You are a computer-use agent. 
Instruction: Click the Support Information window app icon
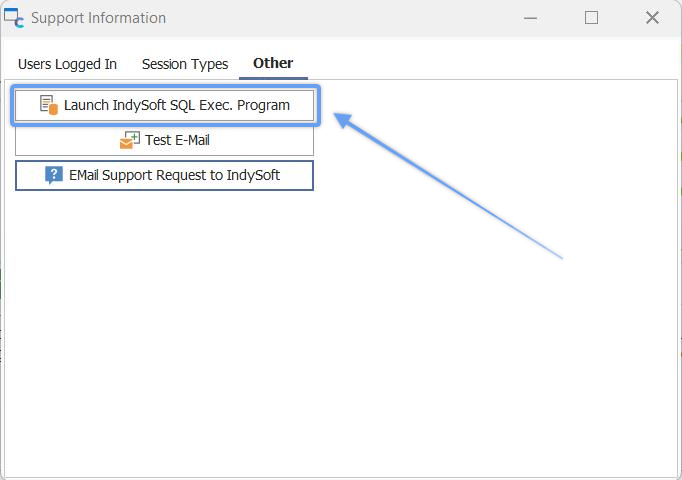[x=14, y=18]
